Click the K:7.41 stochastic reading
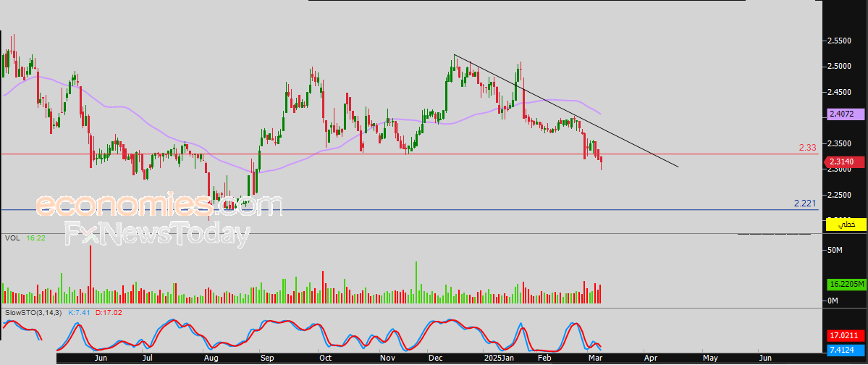This screenshot has width=868, height=365. pyautogui.click(x=79, y=312)
